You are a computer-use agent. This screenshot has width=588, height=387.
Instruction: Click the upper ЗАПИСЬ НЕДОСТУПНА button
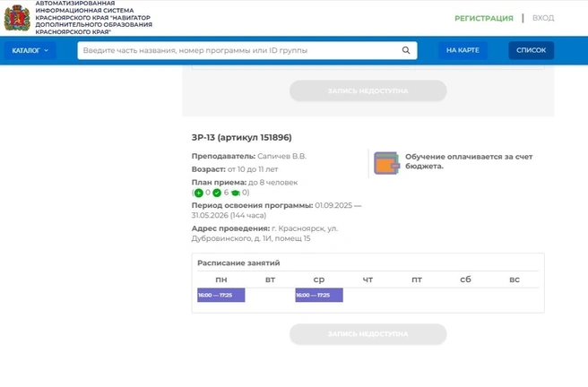(367, 90)
